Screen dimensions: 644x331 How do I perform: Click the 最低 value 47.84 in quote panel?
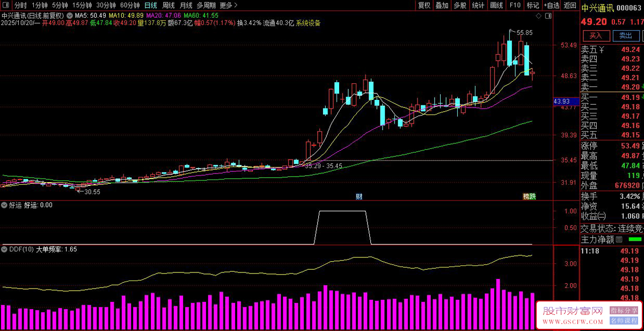tap(631, 165)
